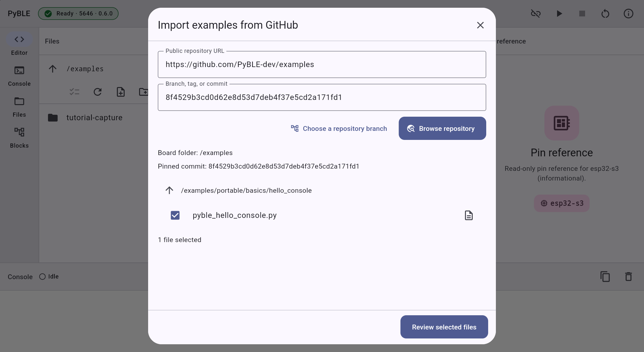Clear the console with the trash icon
The image size is (644, 352).
pyautogui.click(x=629, y=277)
